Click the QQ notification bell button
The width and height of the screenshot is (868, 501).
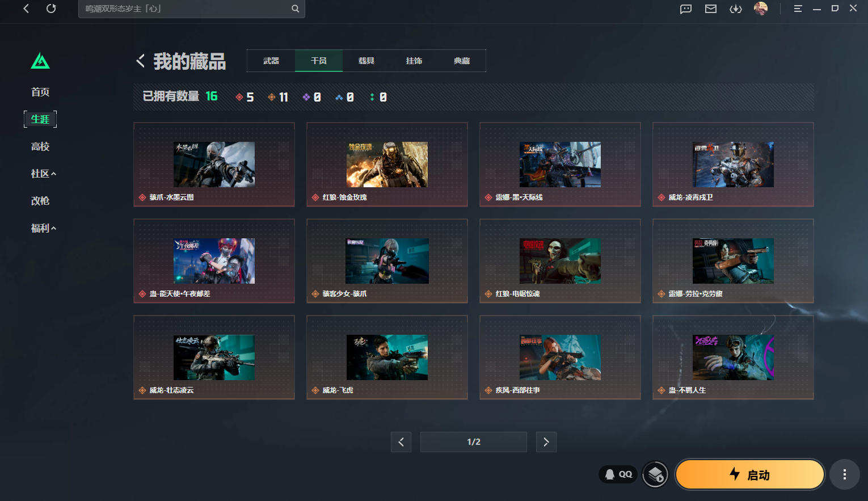point(618,474)
